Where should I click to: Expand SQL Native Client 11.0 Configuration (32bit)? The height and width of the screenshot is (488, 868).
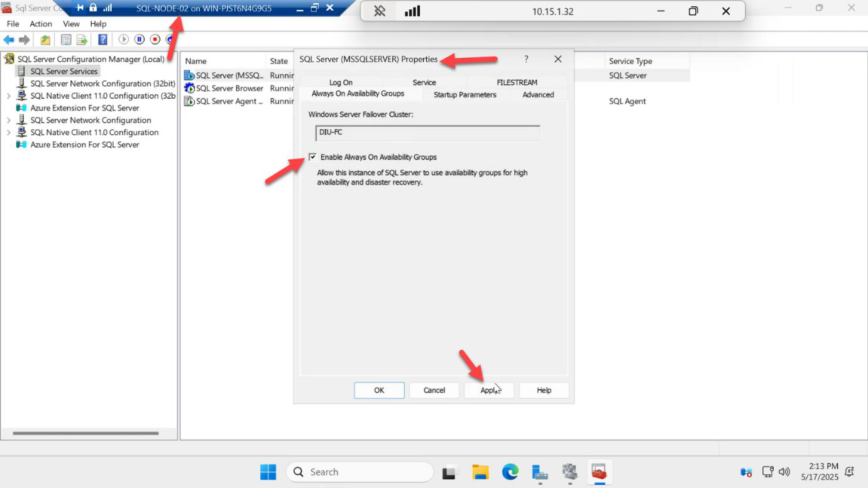pyautogui.click(x=9, y=96)
